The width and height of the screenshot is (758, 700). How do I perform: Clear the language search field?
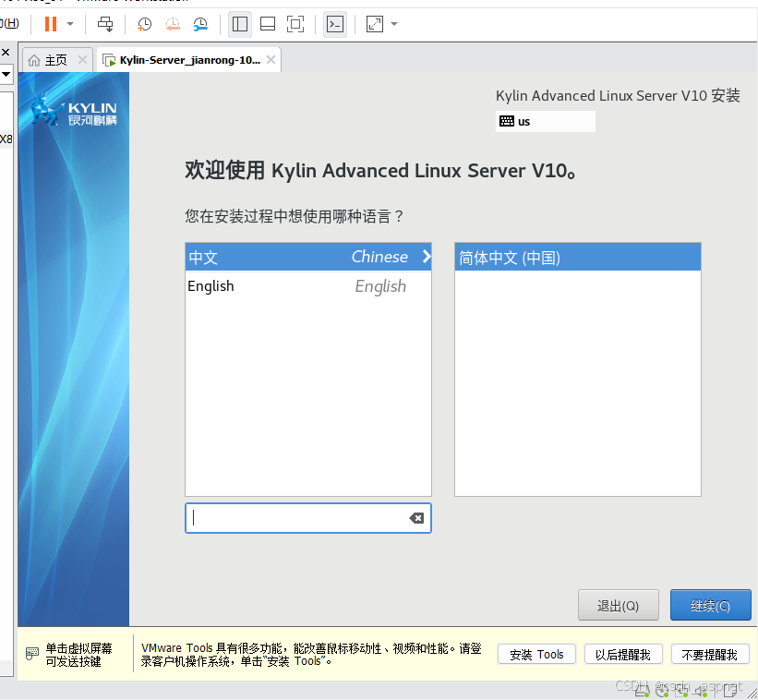(x=416, y=518)
